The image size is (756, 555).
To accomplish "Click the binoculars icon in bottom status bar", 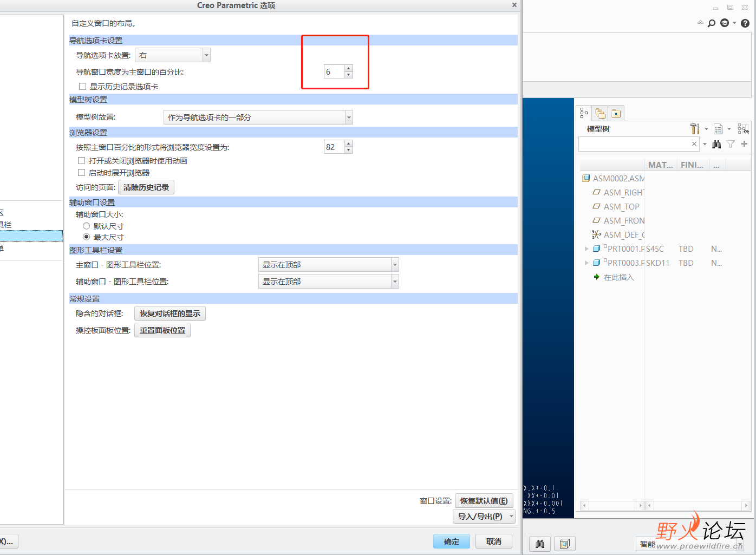I will point(540,544).
